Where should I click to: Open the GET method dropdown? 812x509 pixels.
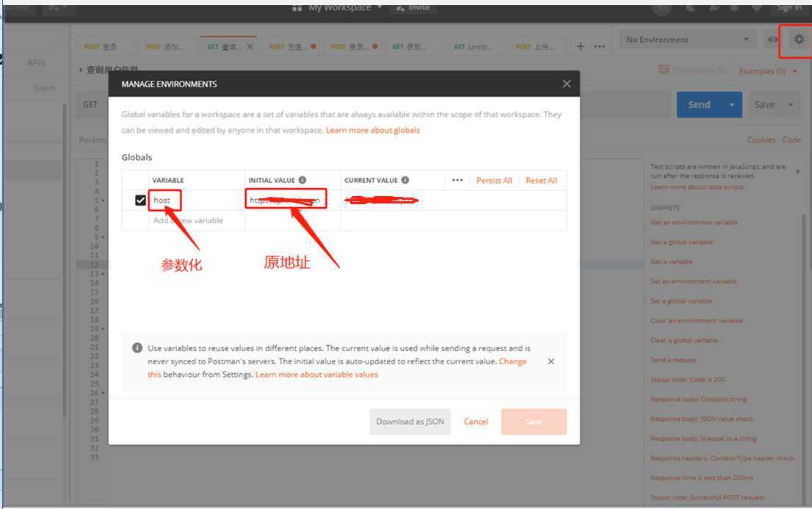(90, 105)
